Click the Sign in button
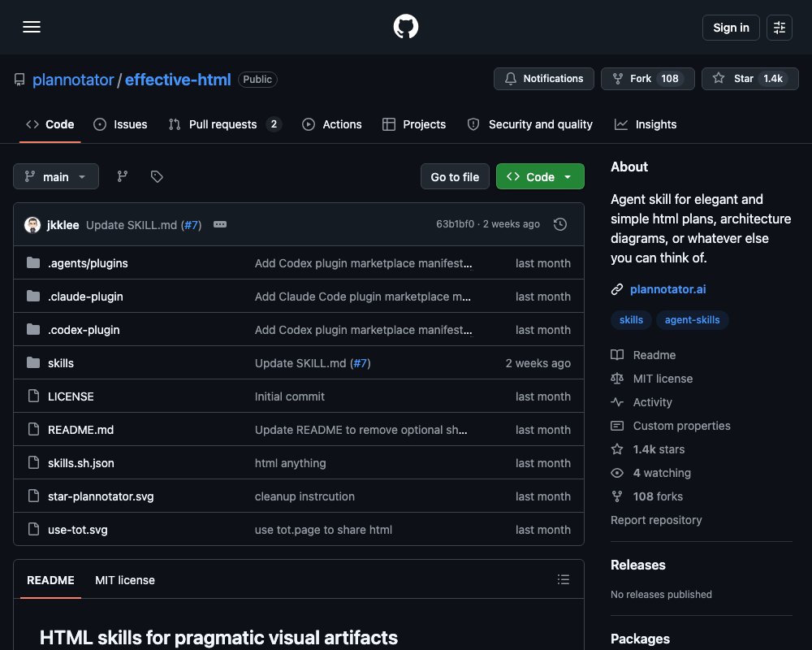This screenshot has height=650, width=812. coord(731,28)
